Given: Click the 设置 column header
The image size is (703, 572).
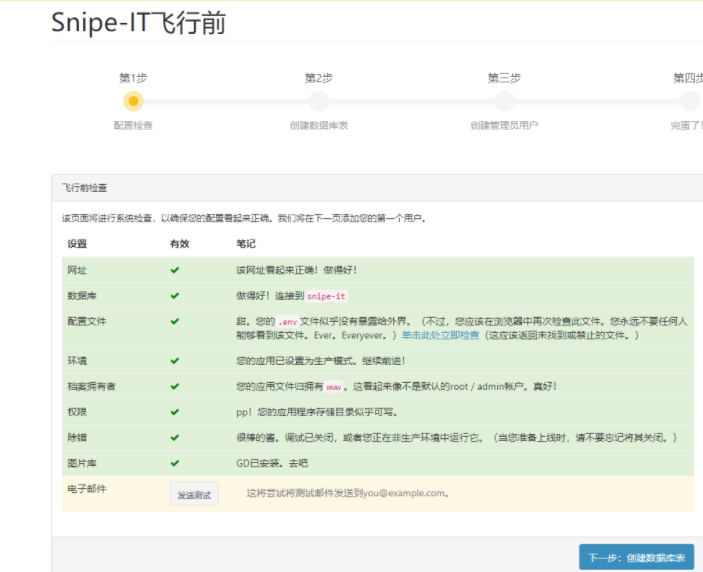Looking at the screenshot, I should pyautogui.click(x=77, y=244).
